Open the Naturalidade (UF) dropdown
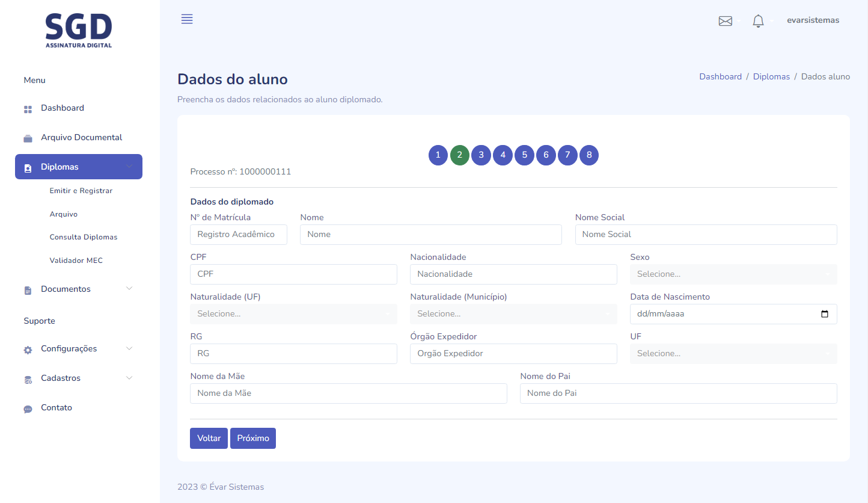Screen dimensions: 868x503 (293, 314)
